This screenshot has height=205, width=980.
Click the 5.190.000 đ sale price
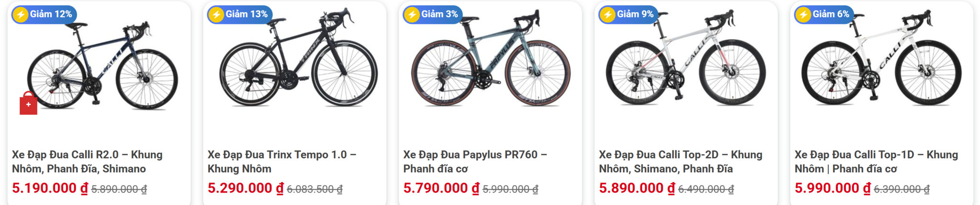[x=50, y=188]
